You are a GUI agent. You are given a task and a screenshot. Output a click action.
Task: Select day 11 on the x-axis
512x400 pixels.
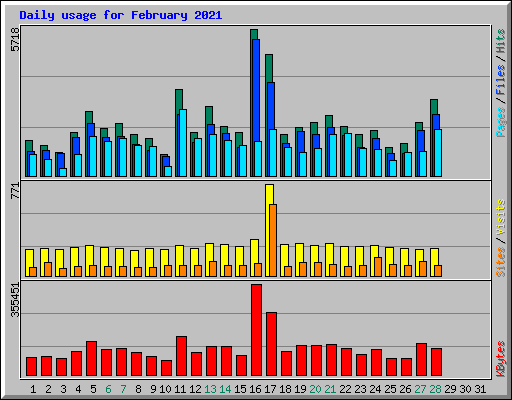[x=180, y=389]
